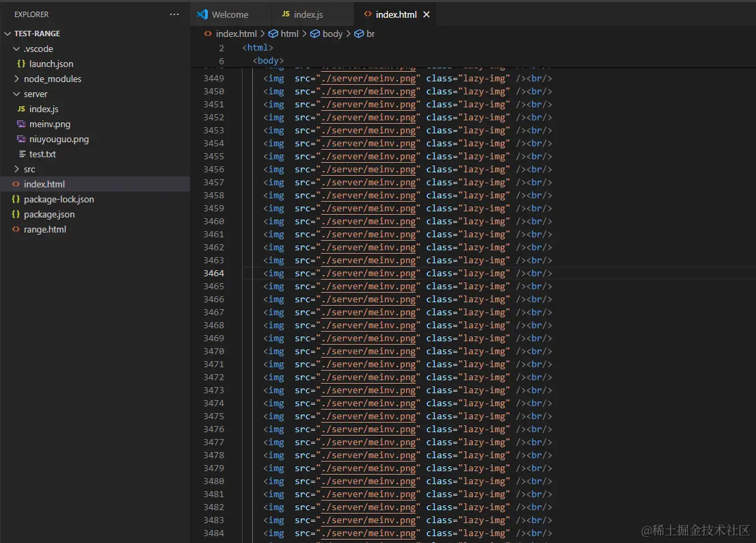Click the html breadcrumb segment
Screen dimensions: 756x543
289,34
